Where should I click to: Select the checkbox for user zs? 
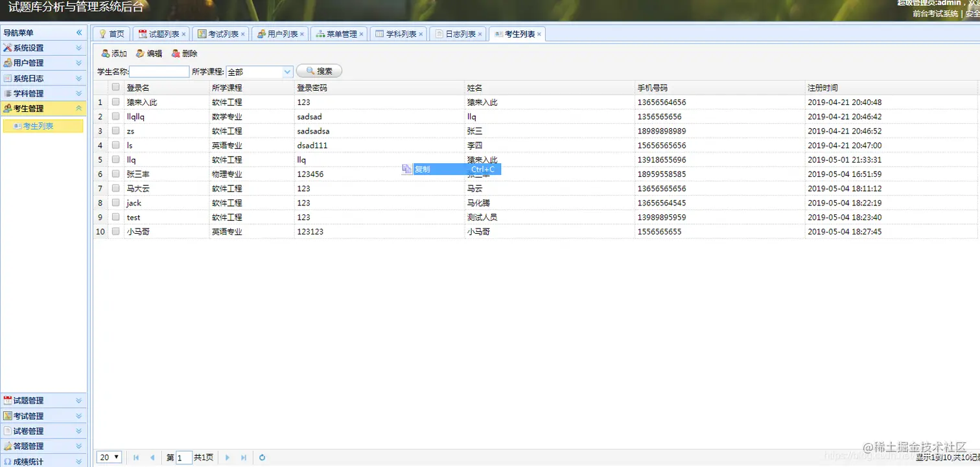pos(116,131)
